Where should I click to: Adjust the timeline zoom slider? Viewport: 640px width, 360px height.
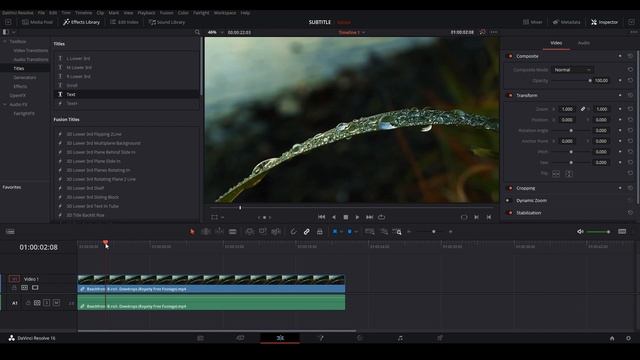[433, 232]
